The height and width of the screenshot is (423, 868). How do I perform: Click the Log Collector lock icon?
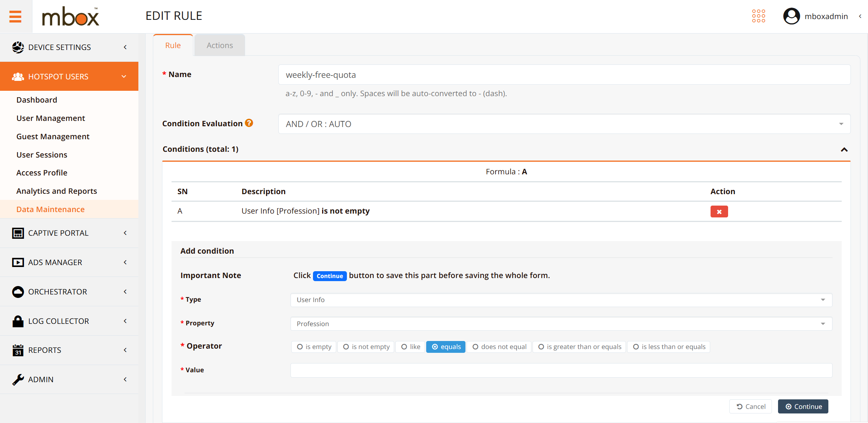pos(18,321)
